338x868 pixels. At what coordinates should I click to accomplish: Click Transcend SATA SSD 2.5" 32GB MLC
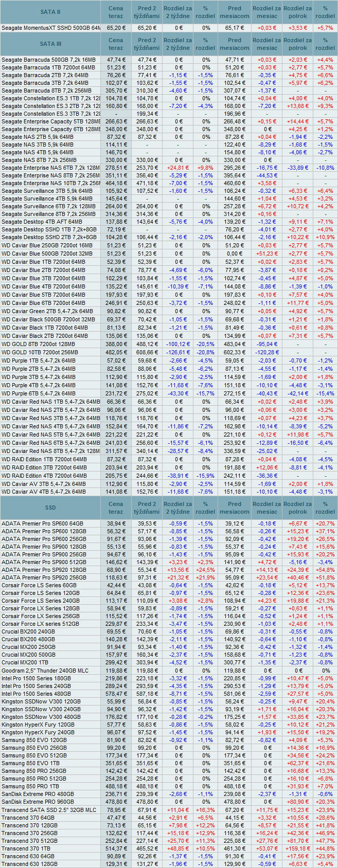pos(48,810)
